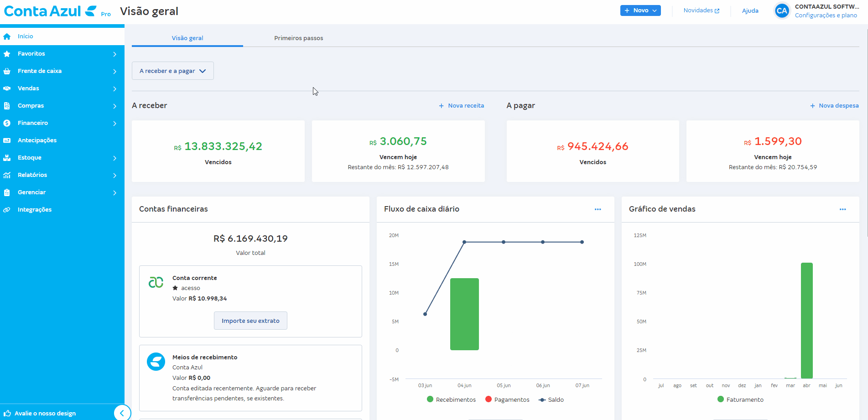The image size is (868, 420).
Task: Click the favorite star next to acesso
Action: tap(175, 288)
